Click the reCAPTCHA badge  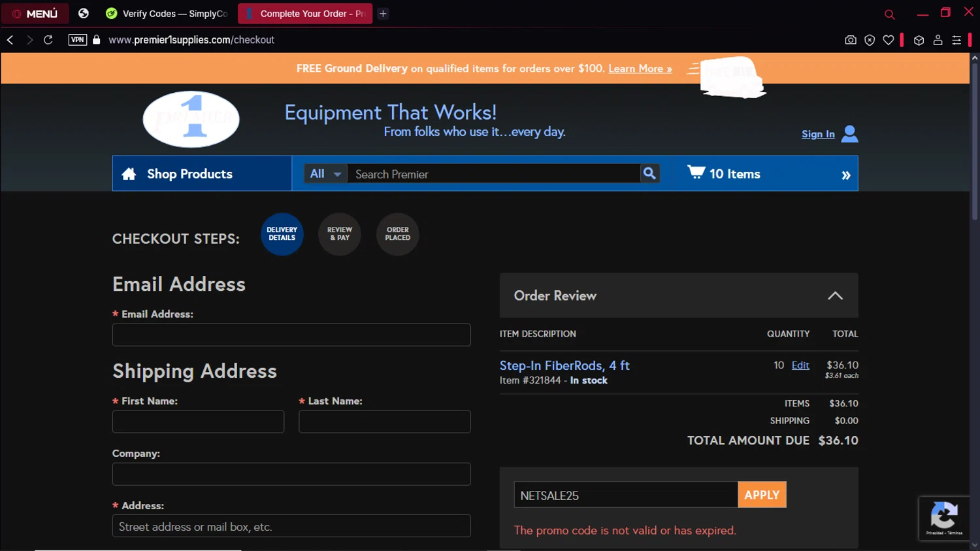coord(944,518)
